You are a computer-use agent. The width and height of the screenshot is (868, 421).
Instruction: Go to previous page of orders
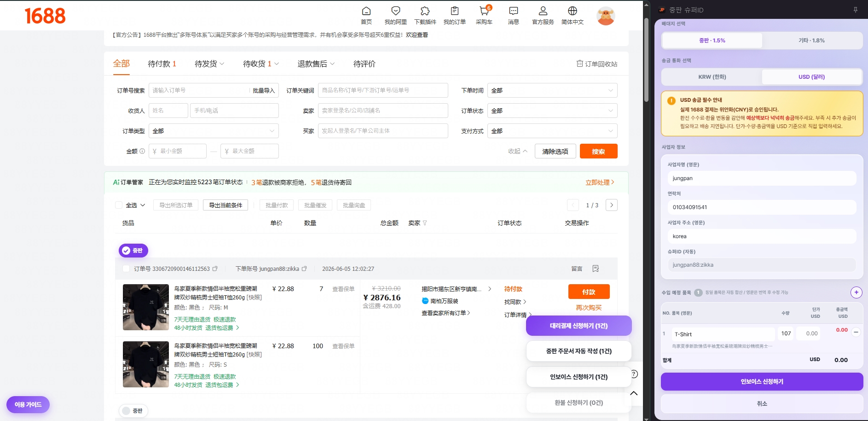click(x=573, y=205)
